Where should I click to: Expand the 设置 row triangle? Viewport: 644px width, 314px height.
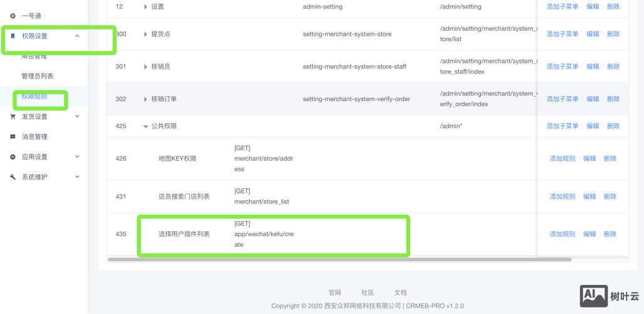pyautogui.click(x=145, y=6)
